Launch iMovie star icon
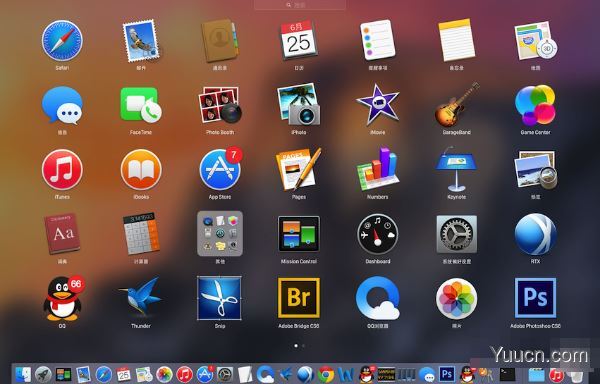The height and width of the screenshot is (384, 600). (377, 105)
